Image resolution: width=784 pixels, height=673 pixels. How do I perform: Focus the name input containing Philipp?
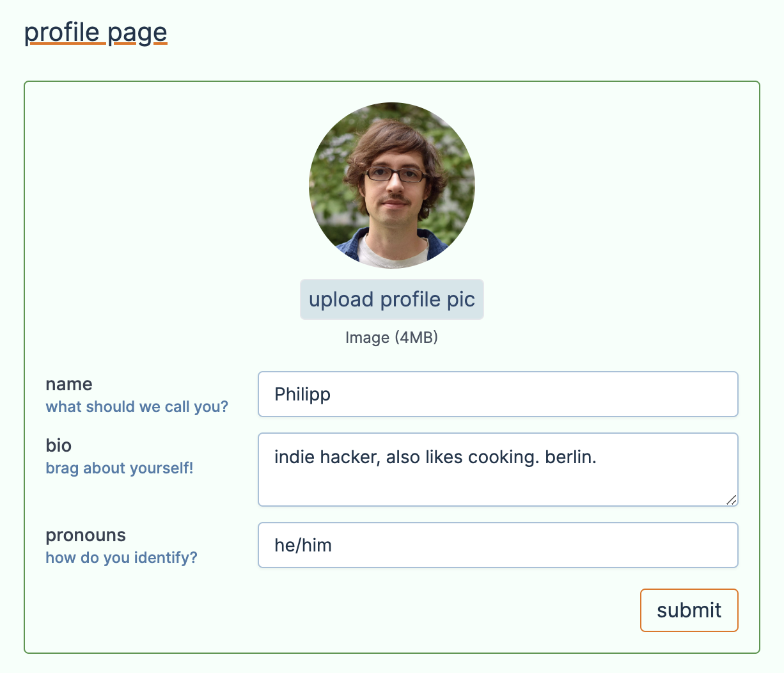498,394
